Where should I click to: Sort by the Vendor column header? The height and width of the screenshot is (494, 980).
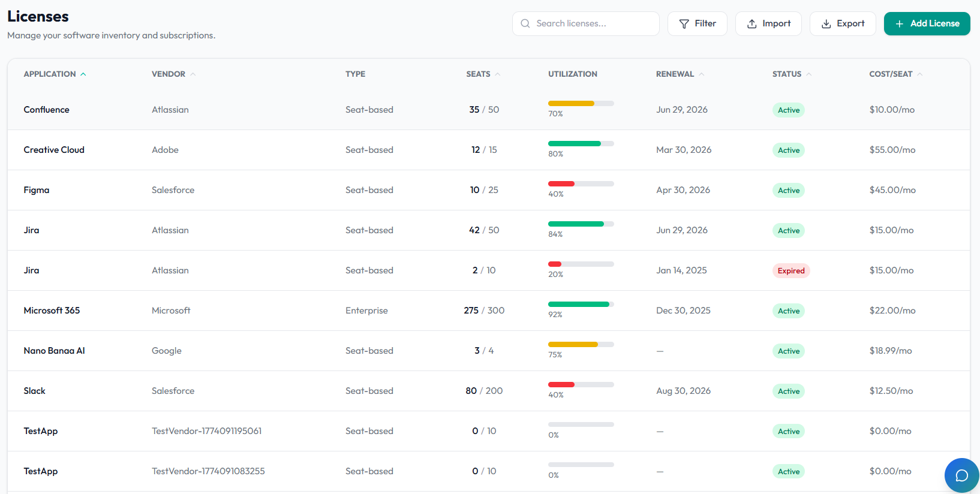[173, 74]
